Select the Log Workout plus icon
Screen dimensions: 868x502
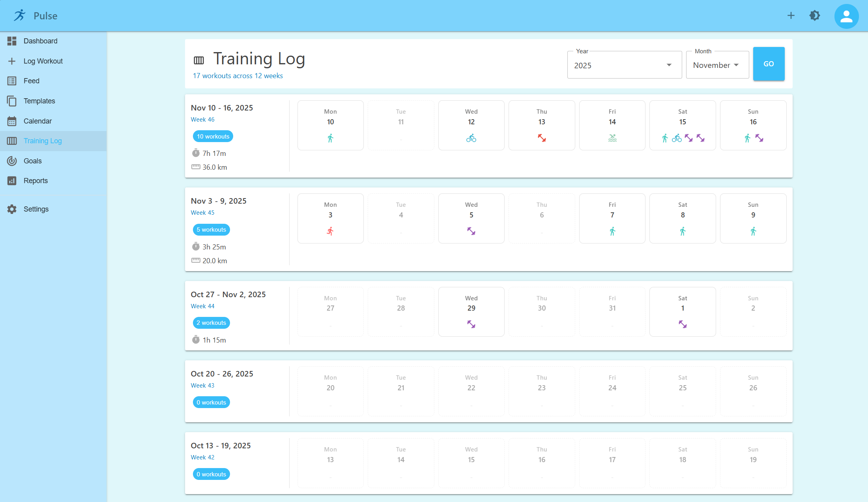click(x=12, y=61)
